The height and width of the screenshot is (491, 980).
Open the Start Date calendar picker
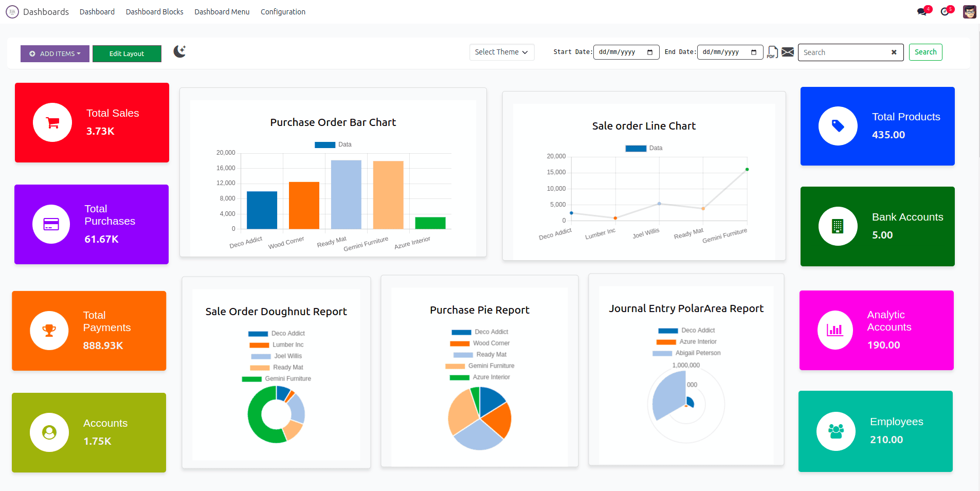[650, 52]
